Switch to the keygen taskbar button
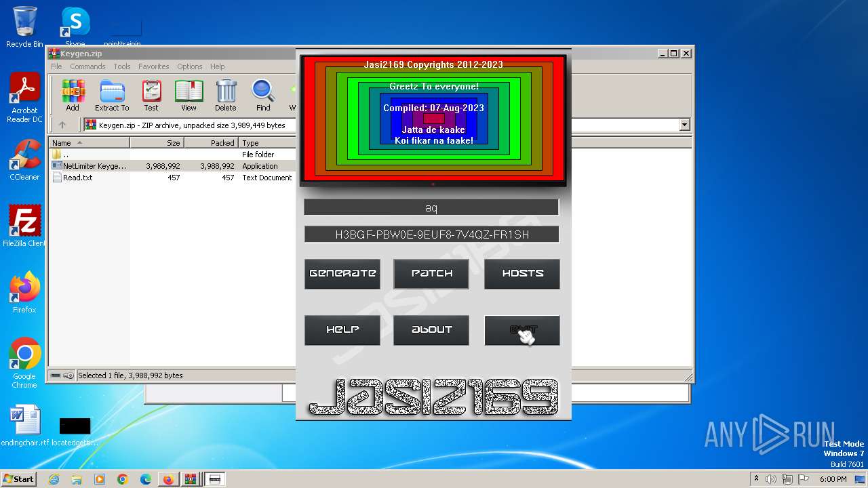This screenshot has height=488, width=868. click(x=215, y=479)
